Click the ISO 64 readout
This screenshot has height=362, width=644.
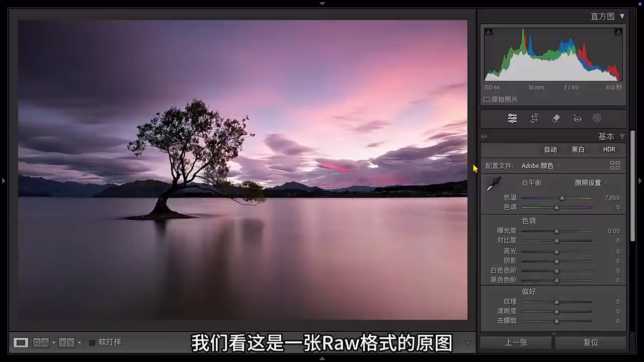(x=492, y=87)
